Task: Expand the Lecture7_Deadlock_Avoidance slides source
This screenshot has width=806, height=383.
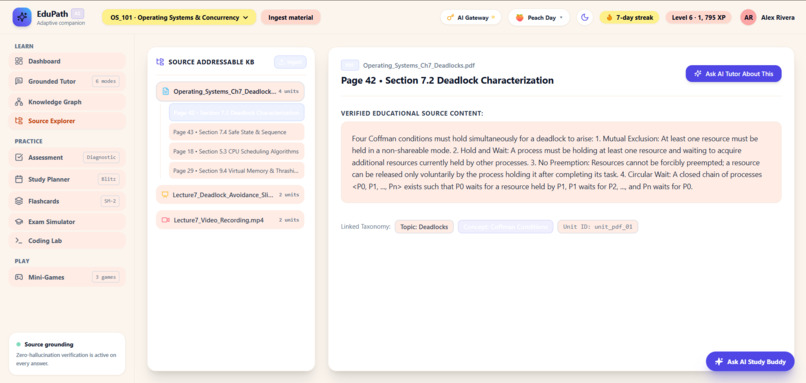Action: 230,194
